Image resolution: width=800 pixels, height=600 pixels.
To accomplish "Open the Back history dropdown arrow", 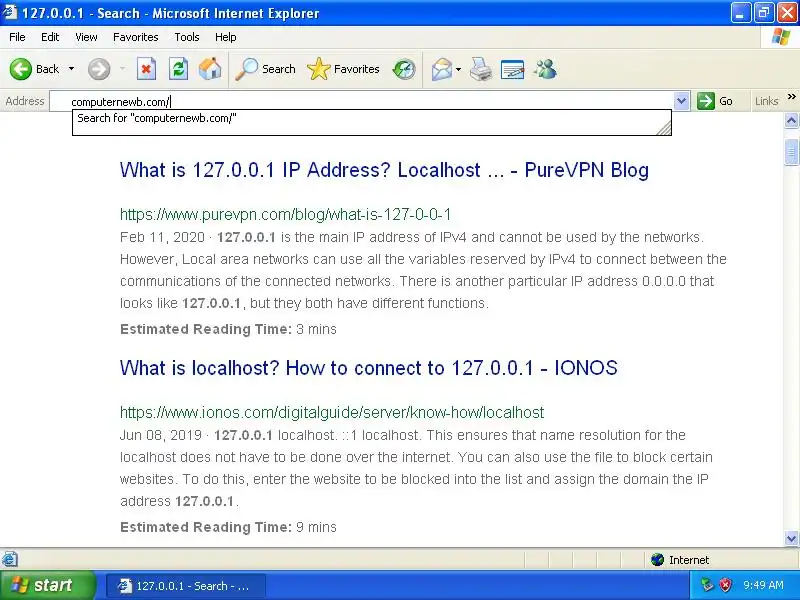I will point(71,69).
